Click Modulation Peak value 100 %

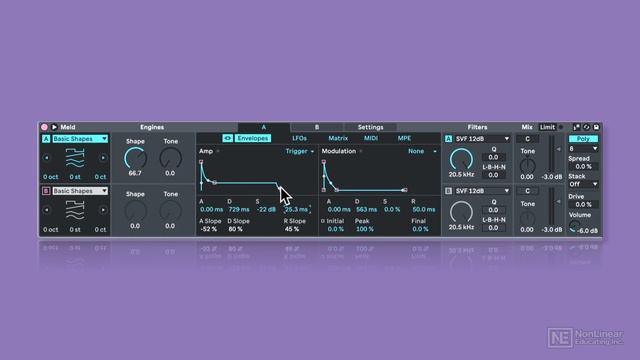[364, 229]
